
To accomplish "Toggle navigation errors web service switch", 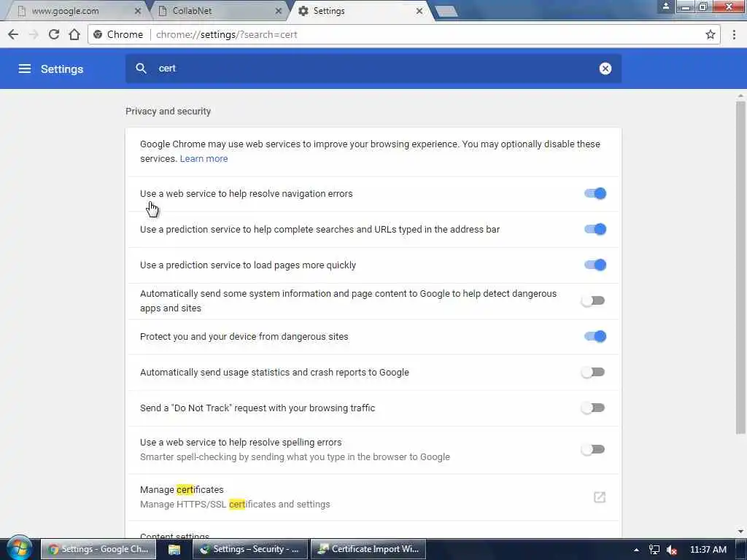I will coord(595,193).
